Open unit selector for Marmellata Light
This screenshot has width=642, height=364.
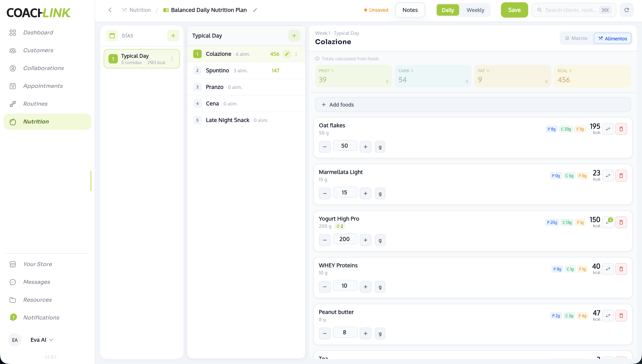pyautogui.click(x=380, y=193)
